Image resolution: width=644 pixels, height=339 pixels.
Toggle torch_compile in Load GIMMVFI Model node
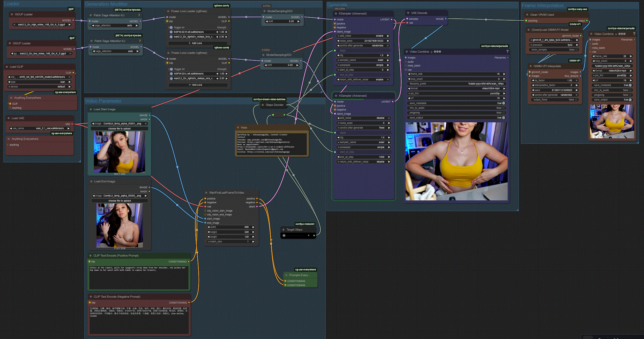pyautogui.click(x=553, y=50)
